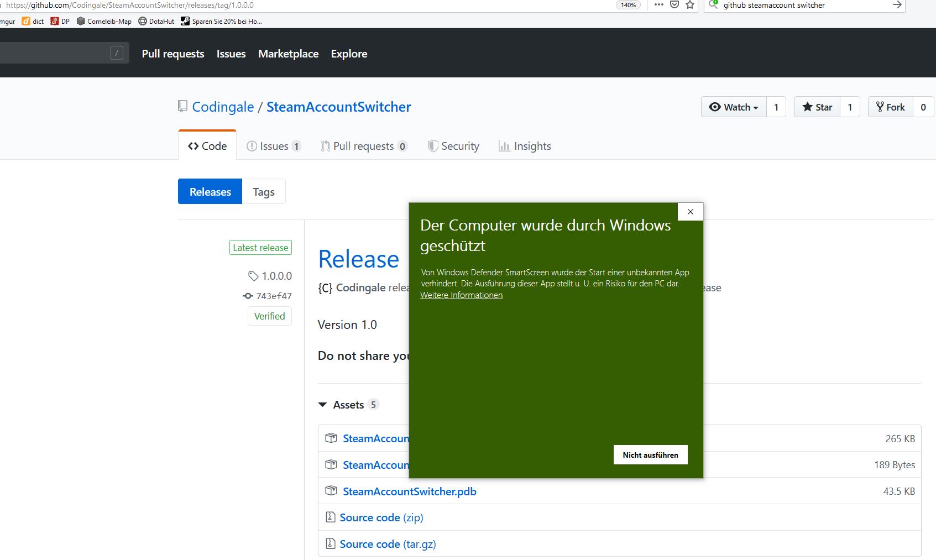Switch to the Tags view

[x=264, y=191]
